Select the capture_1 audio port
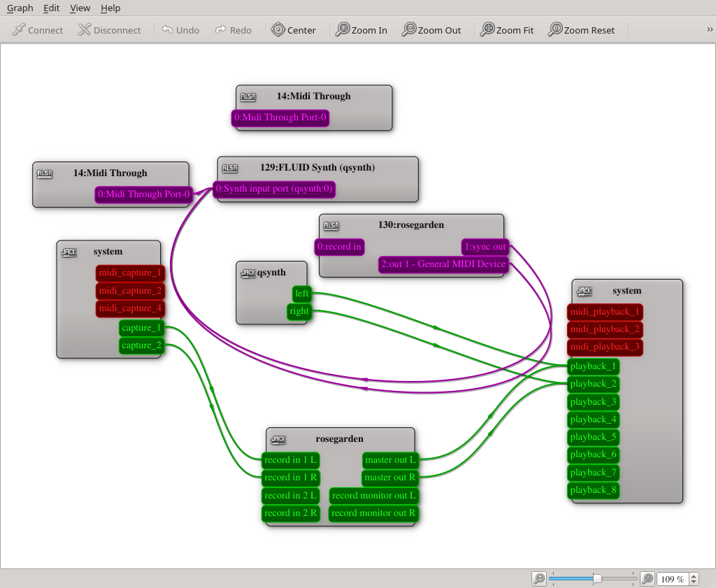The image size is (716, 588). (x=141, y=328)
